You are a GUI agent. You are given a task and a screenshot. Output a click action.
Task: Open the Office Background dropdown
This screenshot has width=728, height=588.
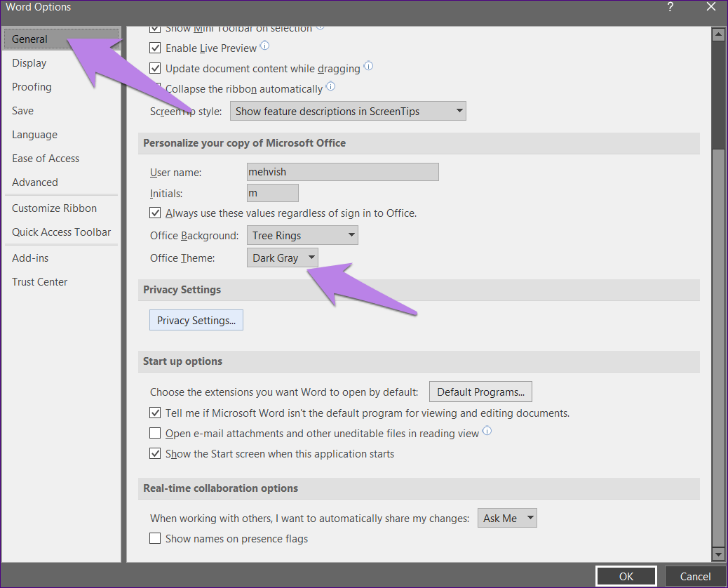[302, 236]
